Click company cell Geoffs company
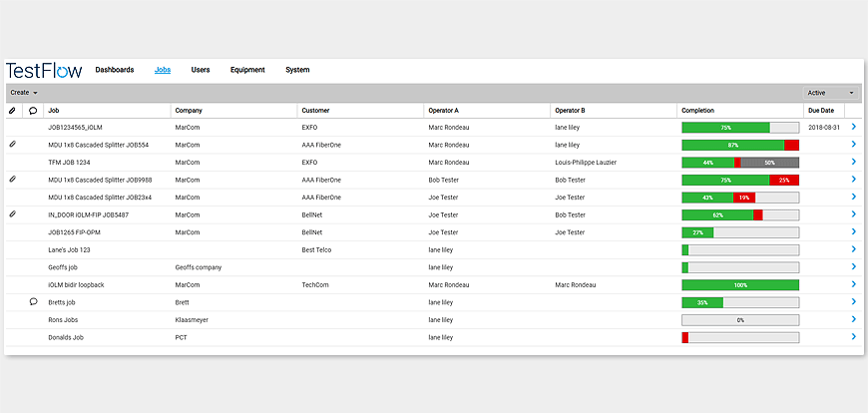 (199, 267)
